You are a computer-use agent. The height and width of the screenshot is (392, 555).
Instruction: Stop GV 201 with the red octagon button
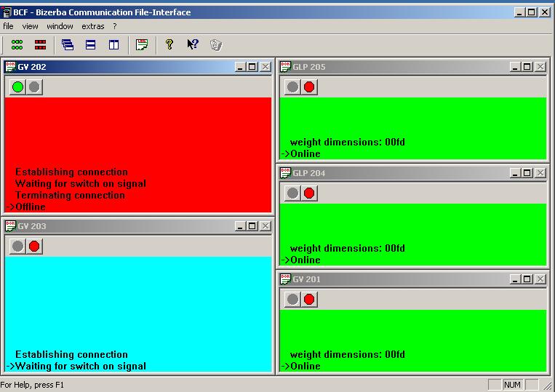click(309, 300)
